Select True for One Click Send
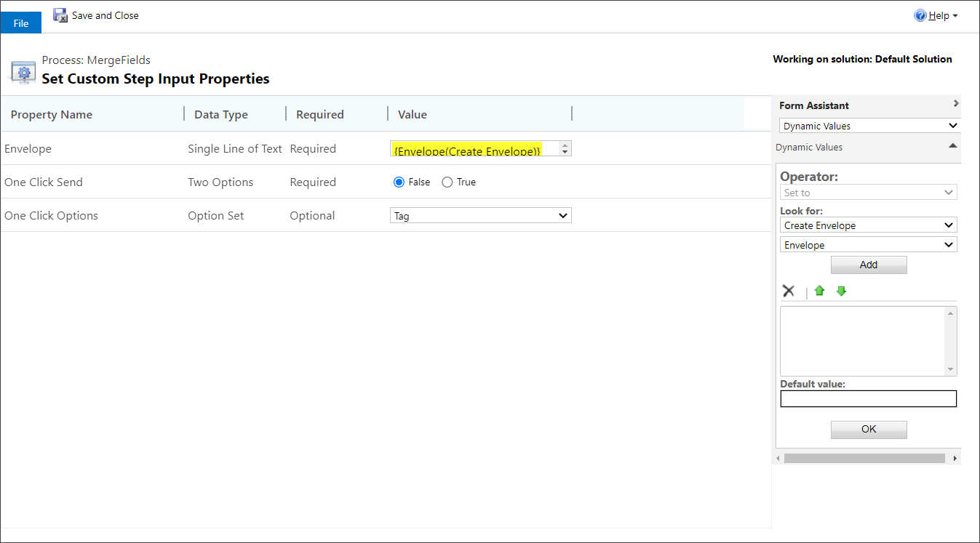The height and width of the screenshot is (543, 980). tap(447, 182)
